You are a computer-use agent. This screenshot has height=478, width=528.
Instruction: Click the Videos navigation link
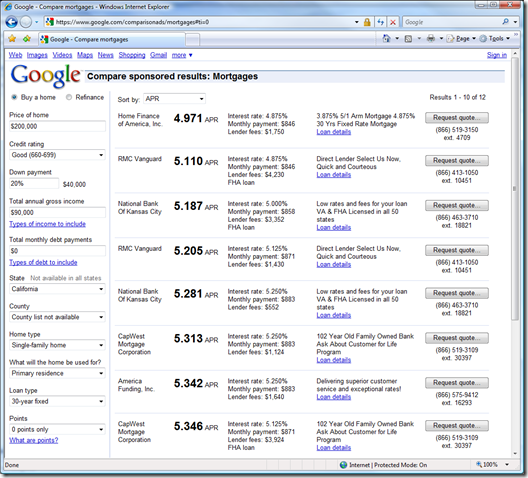pyautogui.click(x=62, y=55)
